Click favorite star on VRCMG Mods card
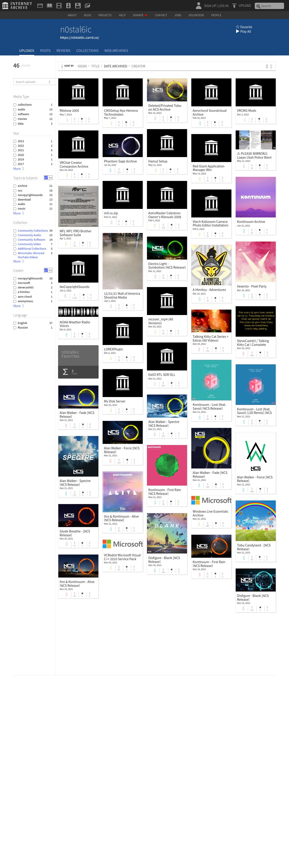289x868 pixels. point(259,119)
